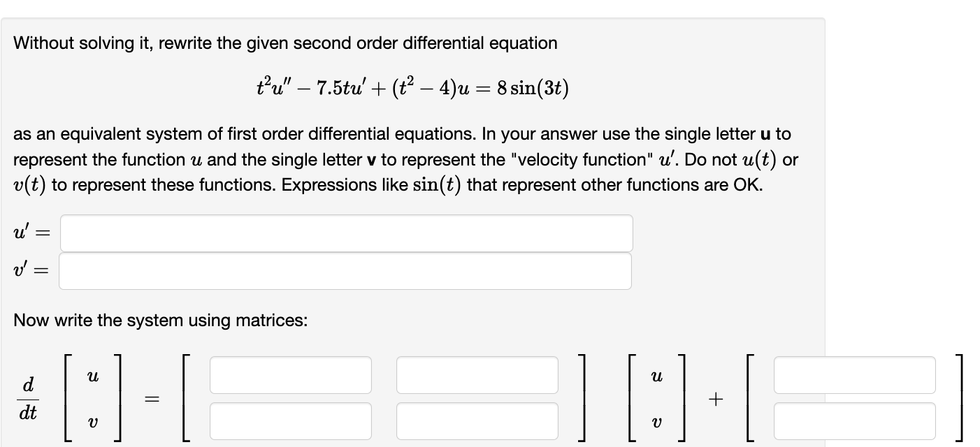This screenshot has width=980, height=447.
Task: Click the upper box after the plus sign
Action: tap(853, 376)
